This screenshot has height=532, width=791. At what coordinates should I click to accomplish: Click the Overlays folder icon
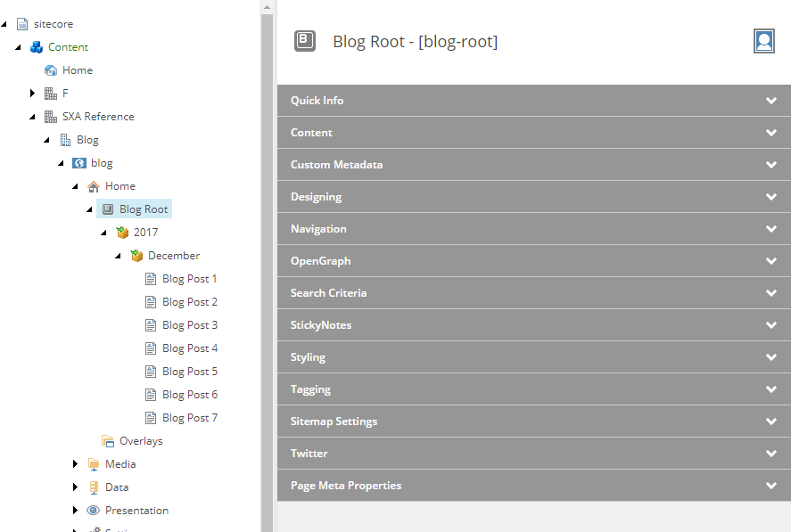coord(107,441)
